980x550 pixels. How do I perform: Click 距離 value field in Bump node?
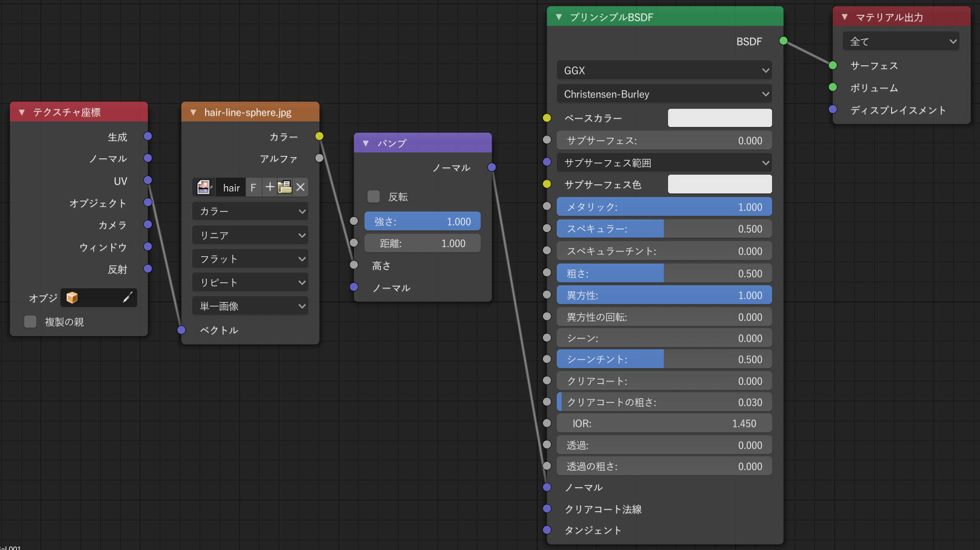point(423,243)
